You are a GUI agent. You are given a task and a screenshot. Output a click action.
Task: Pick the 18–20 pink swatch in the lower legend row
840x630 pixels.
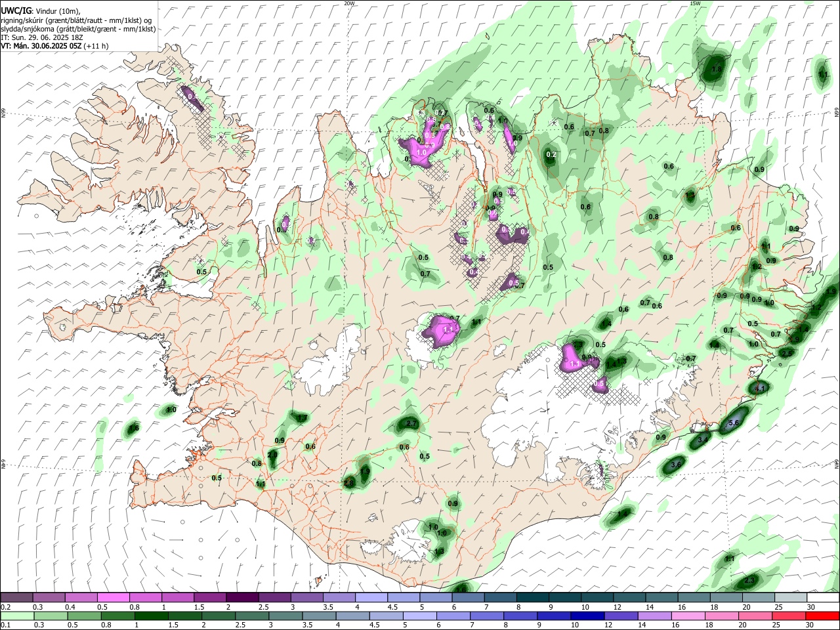(721, 616)
